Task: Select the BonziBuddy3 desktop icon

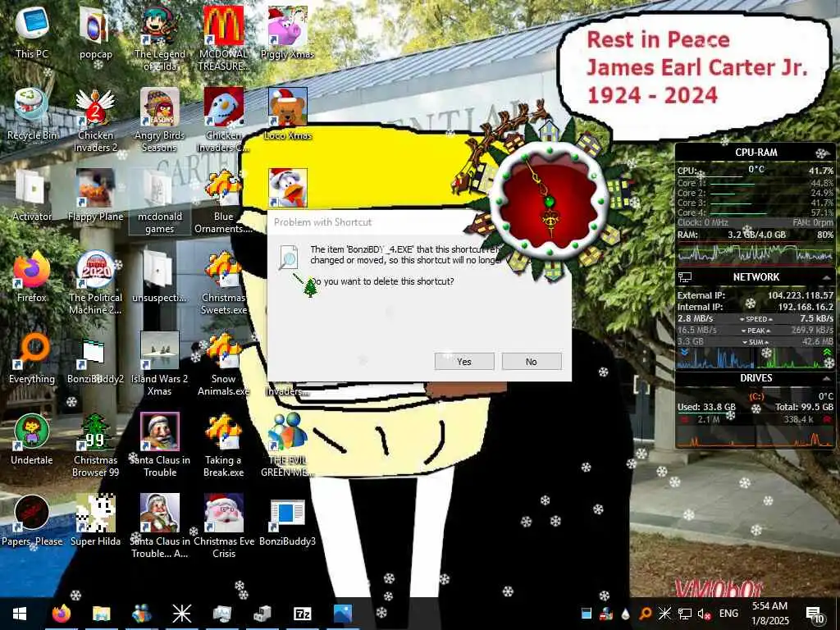Action: click(287, 521)
